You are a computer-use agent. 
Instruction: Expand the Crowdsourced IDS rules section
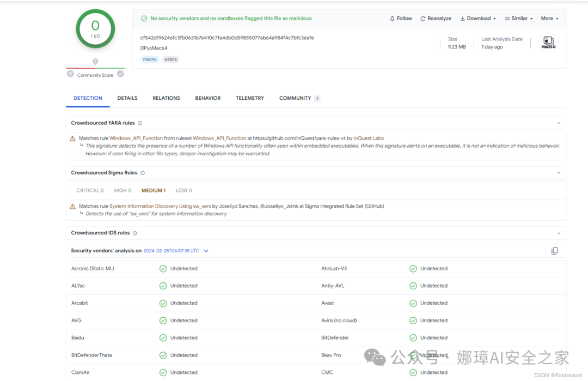coord(559,233)
